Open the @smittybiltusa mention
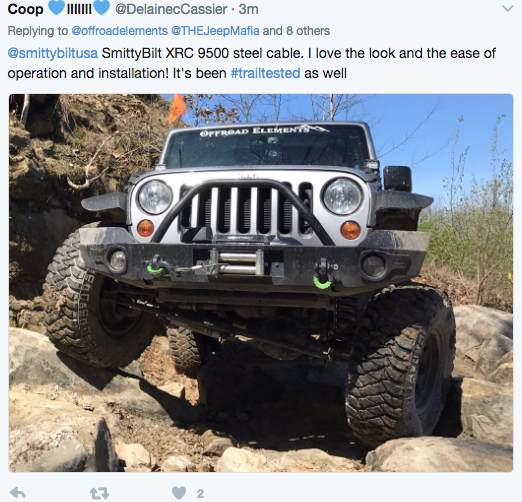Screen dimensions: 522x502 pos(53,53)
